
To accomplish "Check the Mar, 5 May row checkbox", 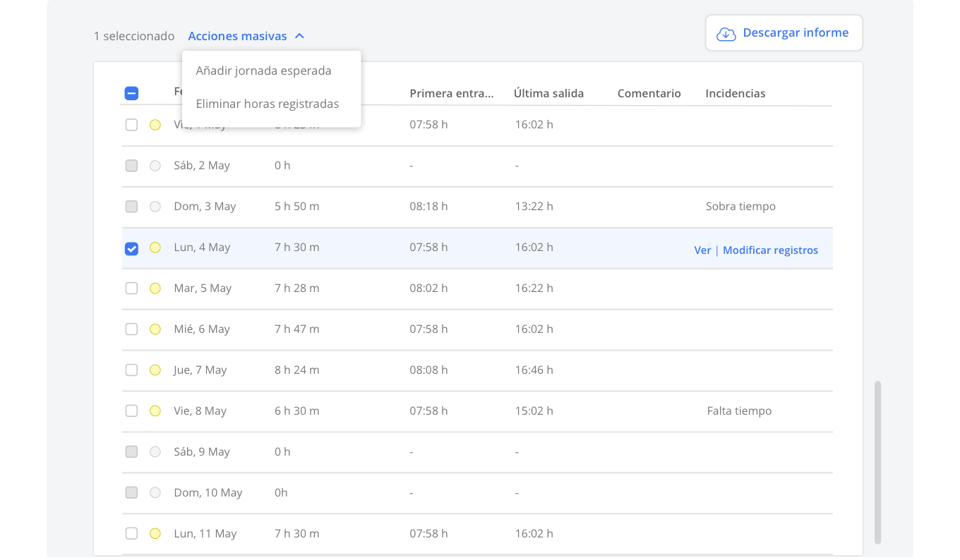I will click(x=131, y=288).
